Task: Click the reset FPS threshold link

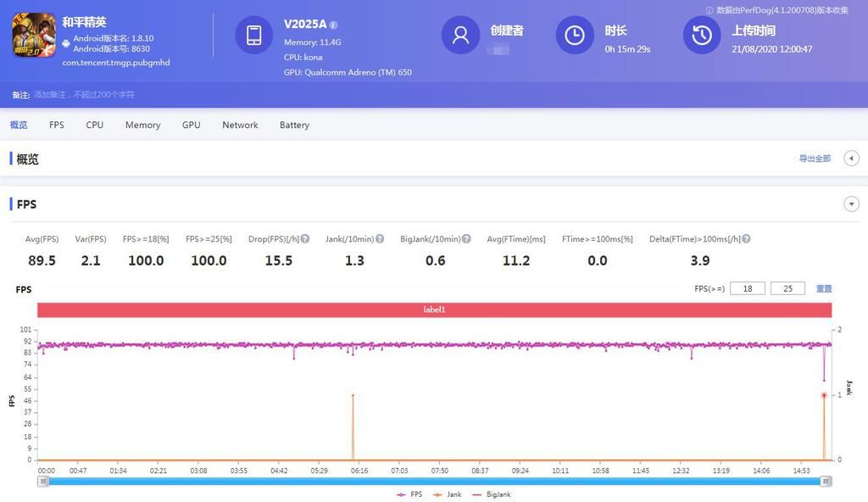Action: [x=824, y=288]
